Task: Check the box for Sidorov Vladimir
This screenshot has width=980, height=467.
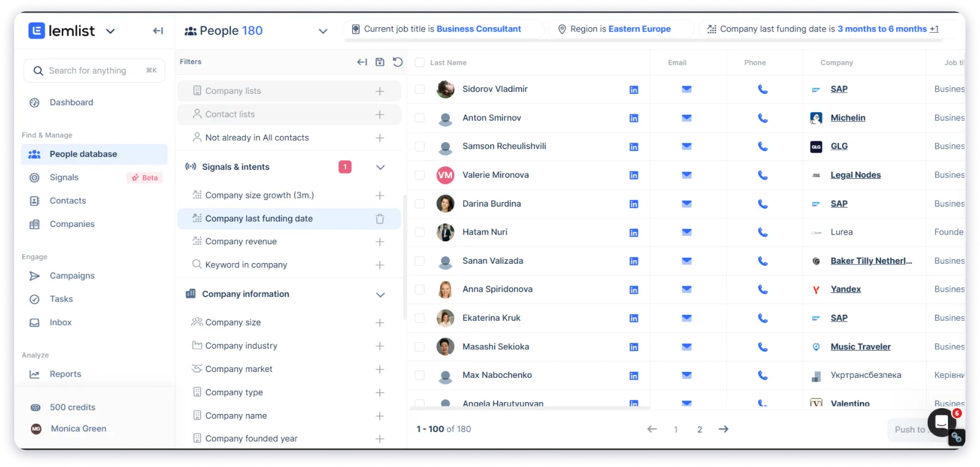Action: tap(420, 89)
